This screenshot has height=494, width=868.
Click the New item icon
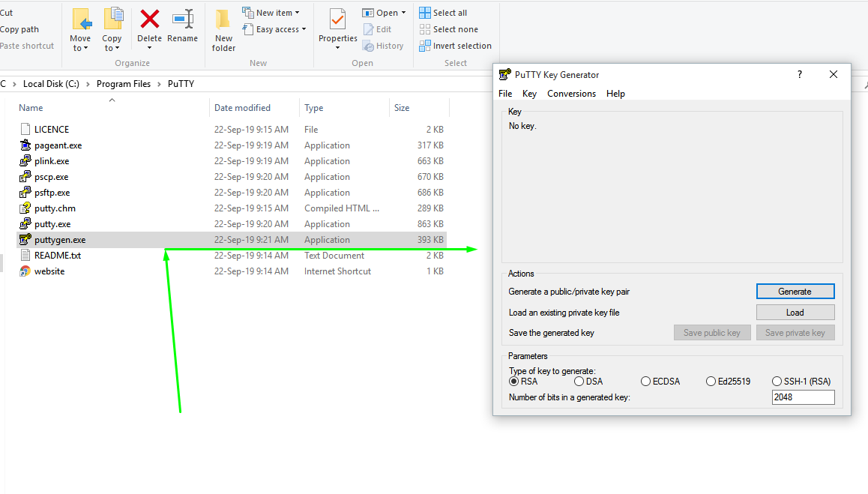(248, 12)
